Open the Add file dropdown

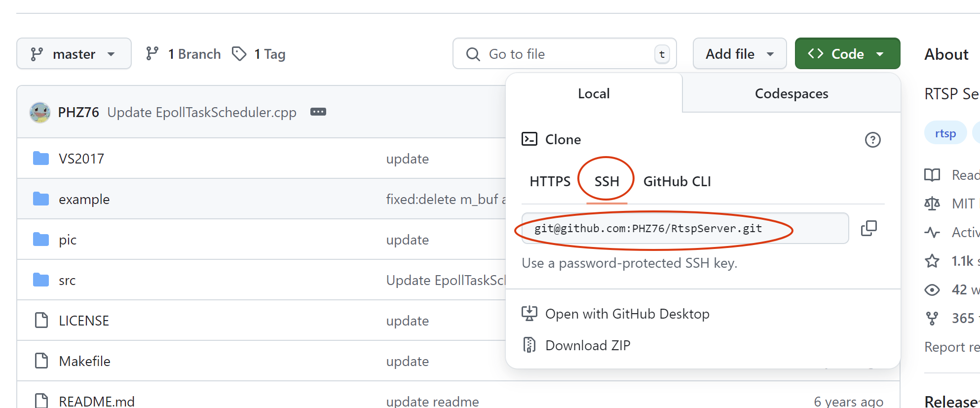click(739, 53)
